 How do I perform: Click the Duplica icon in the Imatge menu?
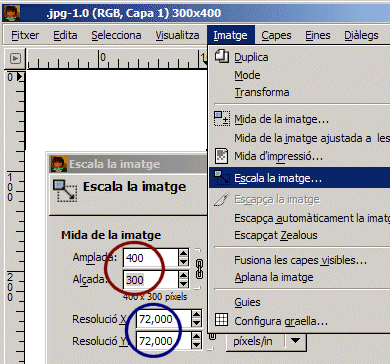click(x=222, y=56)
